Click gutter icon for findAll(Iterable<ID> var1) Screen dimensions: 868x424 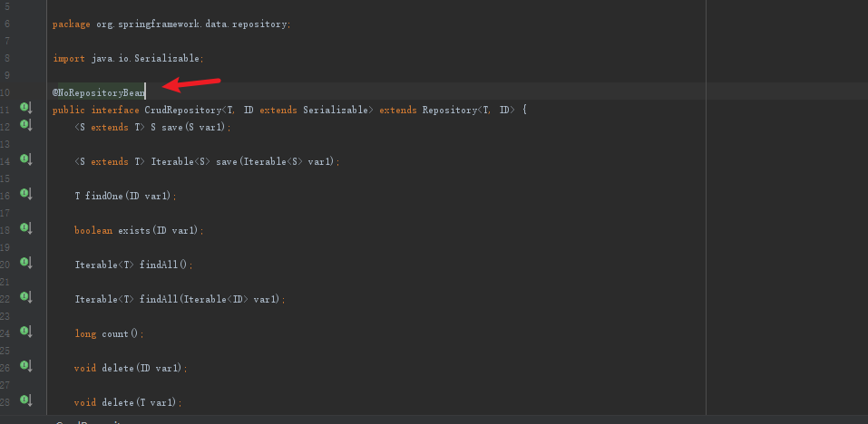click(x=25, y=297)
